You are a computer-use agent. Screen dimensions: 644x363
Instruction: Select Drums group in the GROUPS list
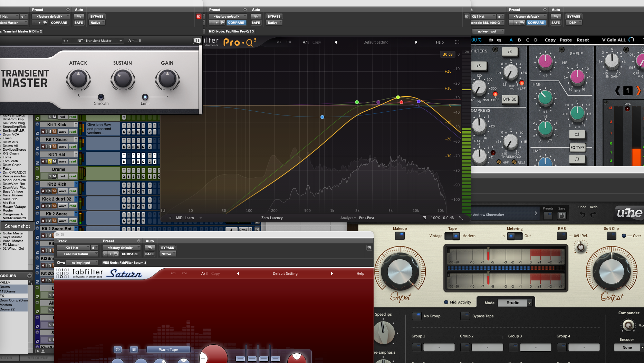[14, 287]
